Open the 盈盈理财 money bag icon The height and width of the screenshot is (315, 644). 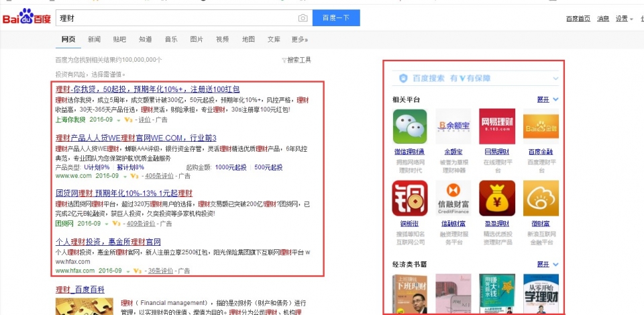pyautogui.click(x=497, y=198)
